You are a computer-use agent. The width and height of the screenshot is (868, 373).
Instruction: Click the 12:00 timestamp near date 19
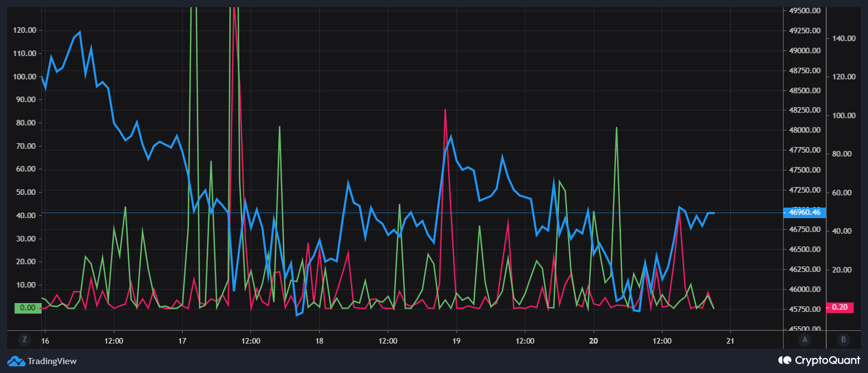click(525, 341)
